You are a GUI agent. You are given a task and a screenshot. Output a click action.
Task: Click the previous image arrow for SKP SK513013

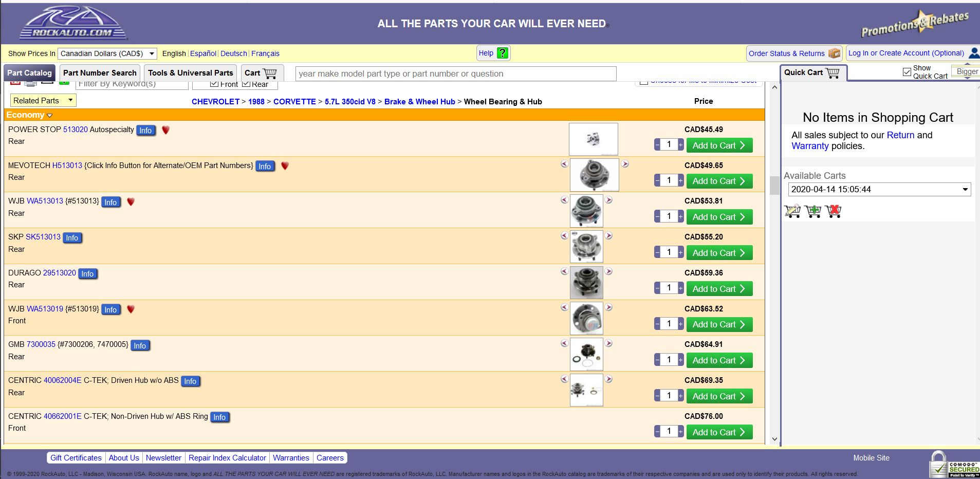(x=564, y=235)
